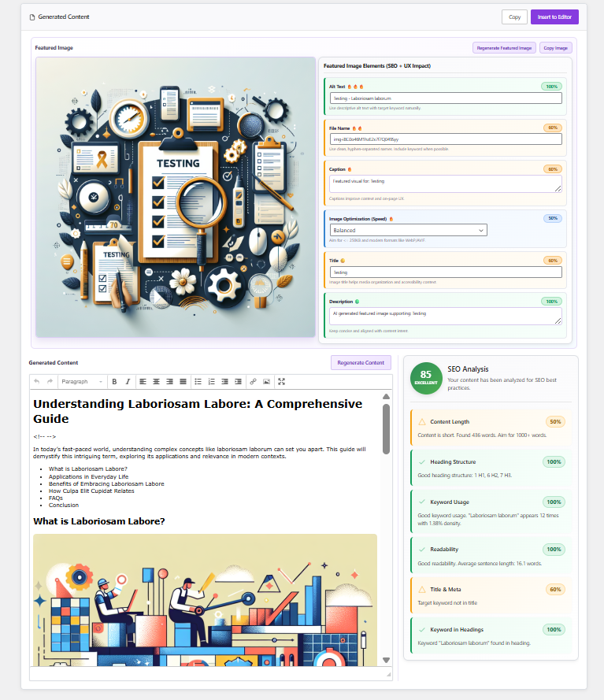Toggle fullscreen editor mode
This screenshot has height=700, width=604.
coord(281,382)
